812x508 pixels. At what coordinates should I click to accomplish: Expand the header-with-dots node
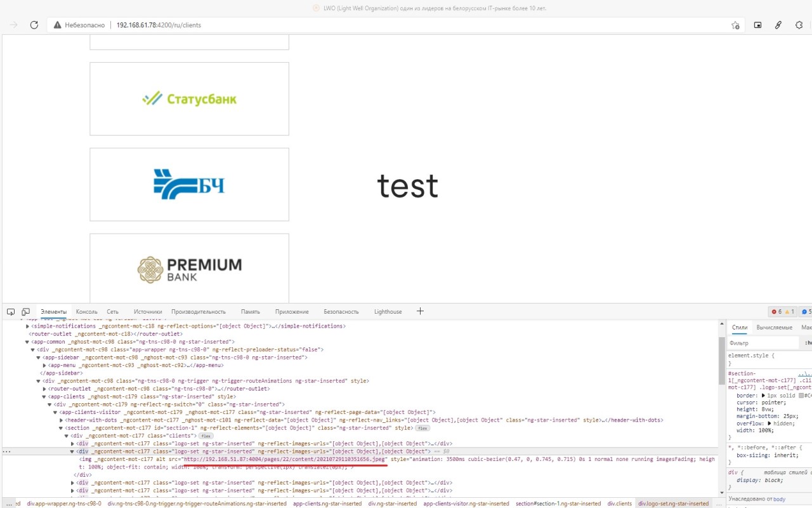click(61, 420)
